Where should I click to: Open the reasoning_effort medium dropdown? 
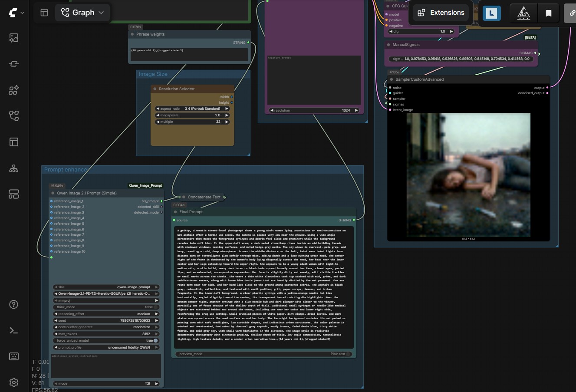106,314
